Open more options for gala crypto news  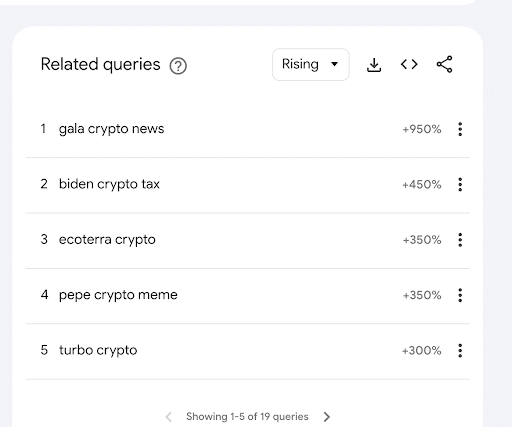tap(460, 129)
